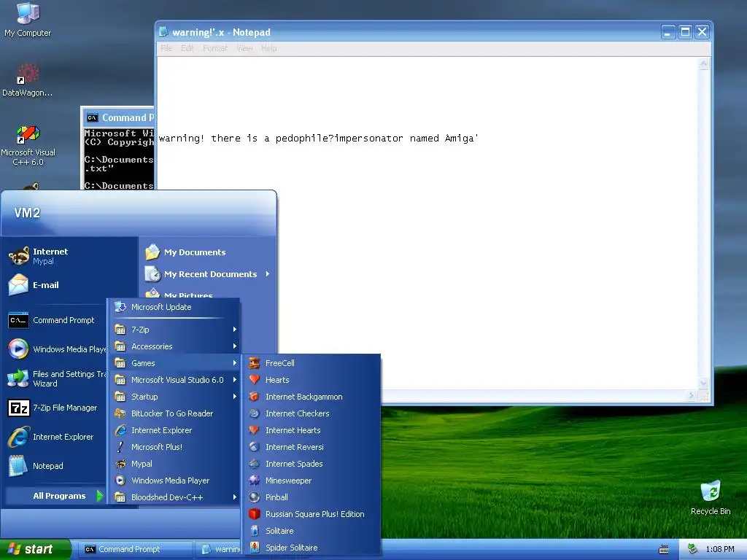Switch to Command Prompt taskbar button
The image size is (747, 560).
135,549
